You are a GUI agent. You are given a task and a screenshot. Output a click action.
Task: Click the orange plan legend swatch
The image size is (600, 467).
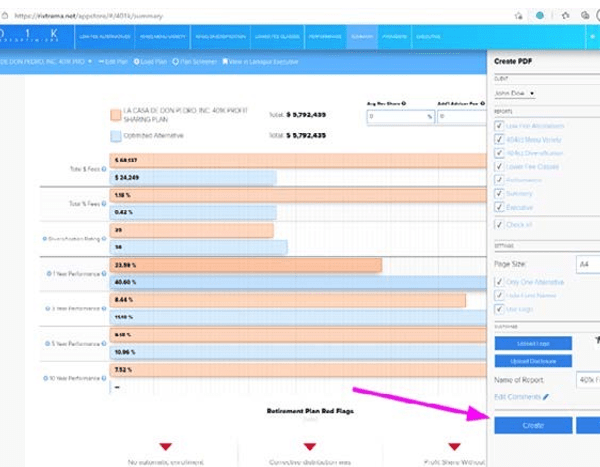click(115, 115)
